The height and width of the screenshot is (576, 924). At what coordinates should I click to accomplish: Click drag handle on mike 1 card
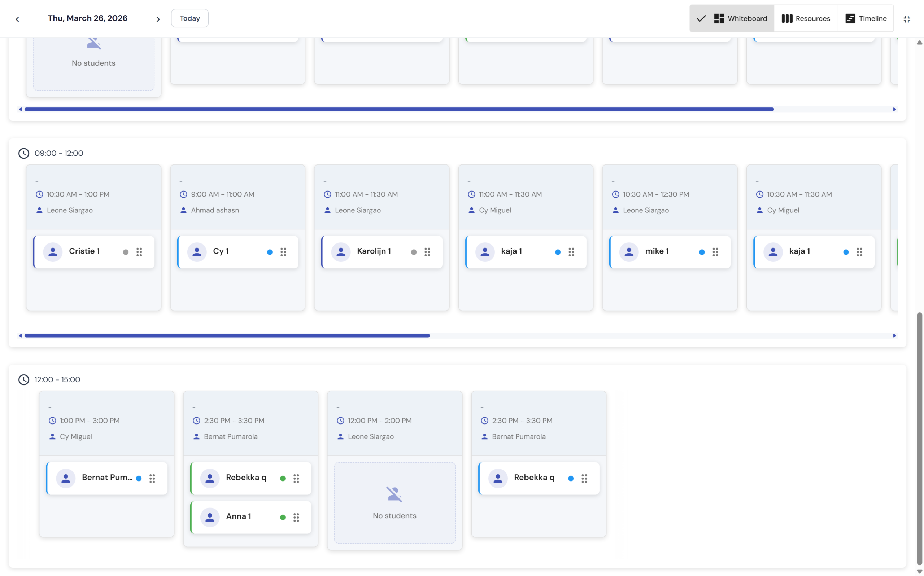(x=715, y=252)
